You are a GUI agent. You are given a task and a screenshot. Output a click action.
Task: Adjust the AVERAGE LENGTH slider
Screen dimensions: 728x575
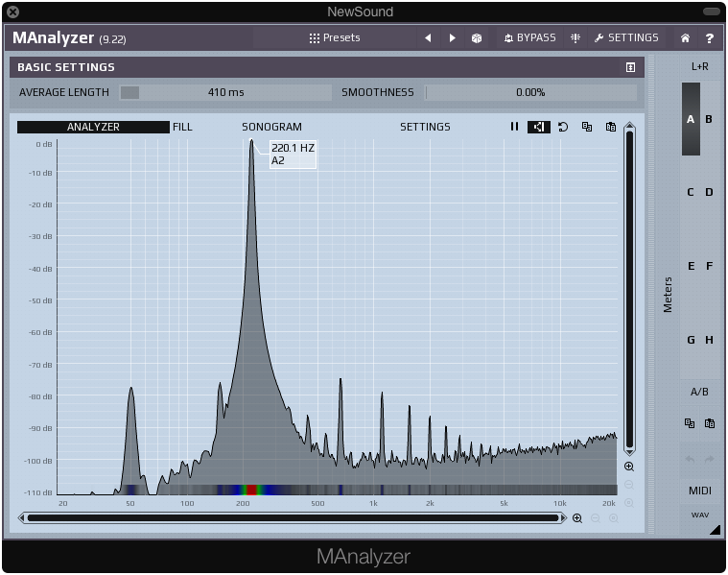click(x=225, y=92)
